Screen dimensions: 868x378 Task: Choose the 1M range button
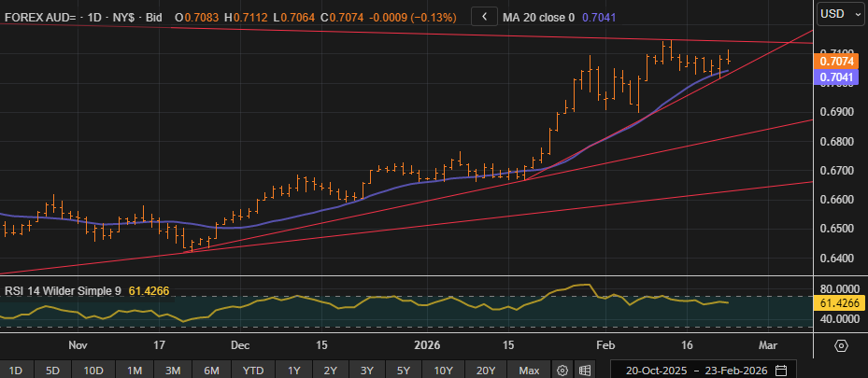coord(135,370)
